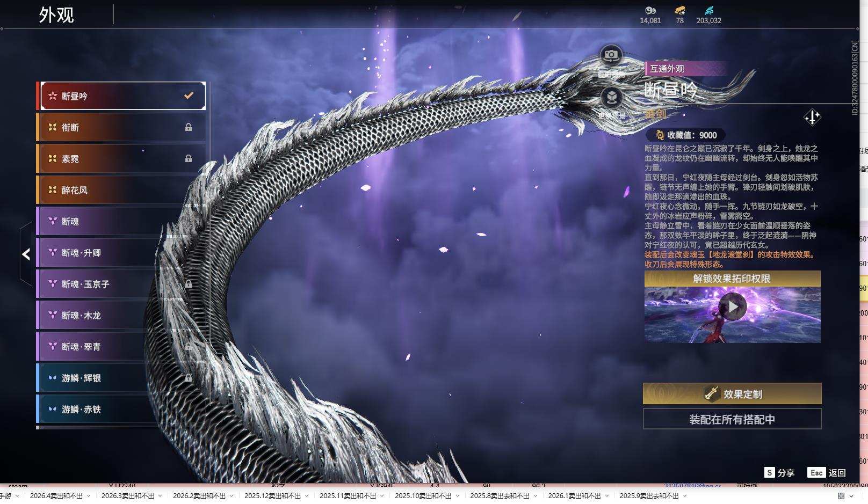Viewport: 868px width, 504px height.
Task: Switch to the 2026.2卖出和不出 sheet tab
Action: tap(199, 496)
